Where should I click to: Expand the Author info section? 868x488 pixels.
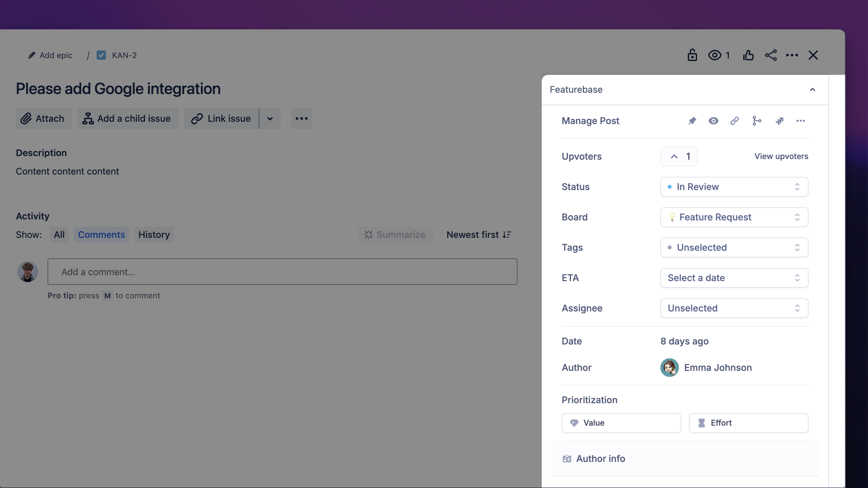pyautogui.click(x=685, y=458)
